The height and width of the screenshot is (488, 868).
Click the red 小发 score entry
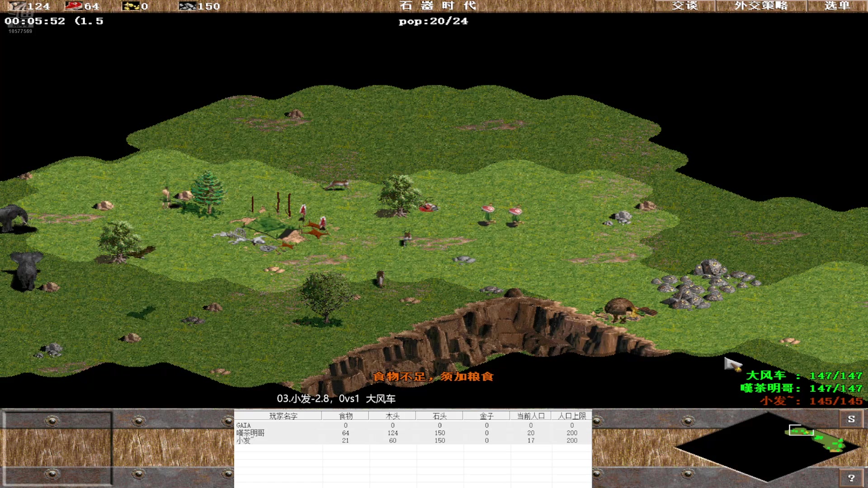(x=811, y=401)
